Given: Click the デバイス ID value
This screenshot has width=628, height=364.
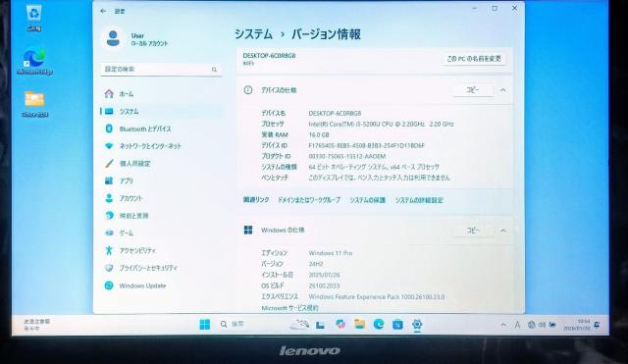Looking at the screenshot, I should coord(366,146).
